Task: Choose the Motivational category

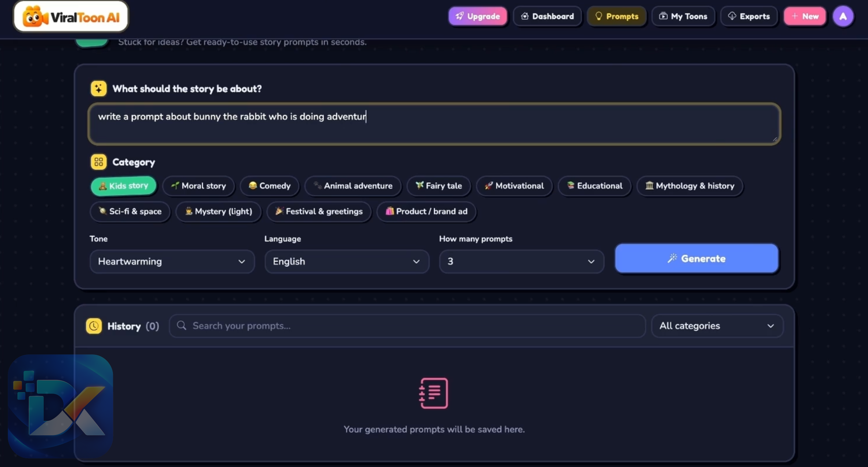Action: click(514, 186)
